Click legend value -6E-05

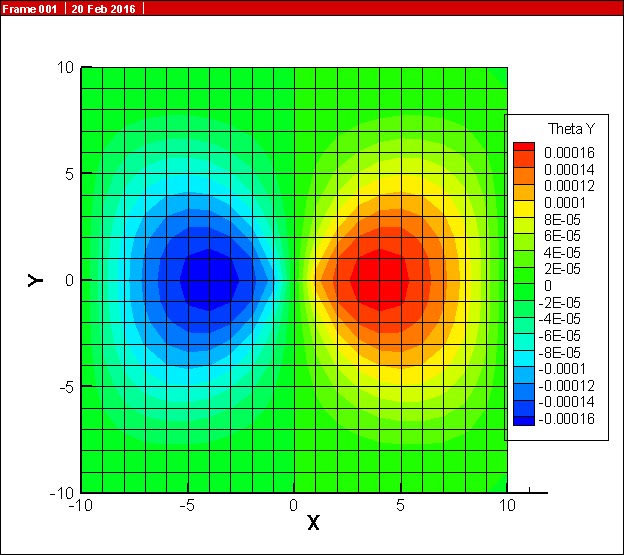pos(559,336)
